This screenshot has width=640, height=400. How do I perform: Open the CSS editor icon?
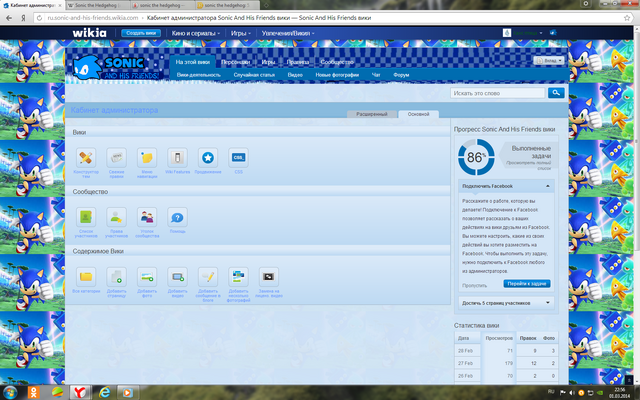(x=238, y=158)
